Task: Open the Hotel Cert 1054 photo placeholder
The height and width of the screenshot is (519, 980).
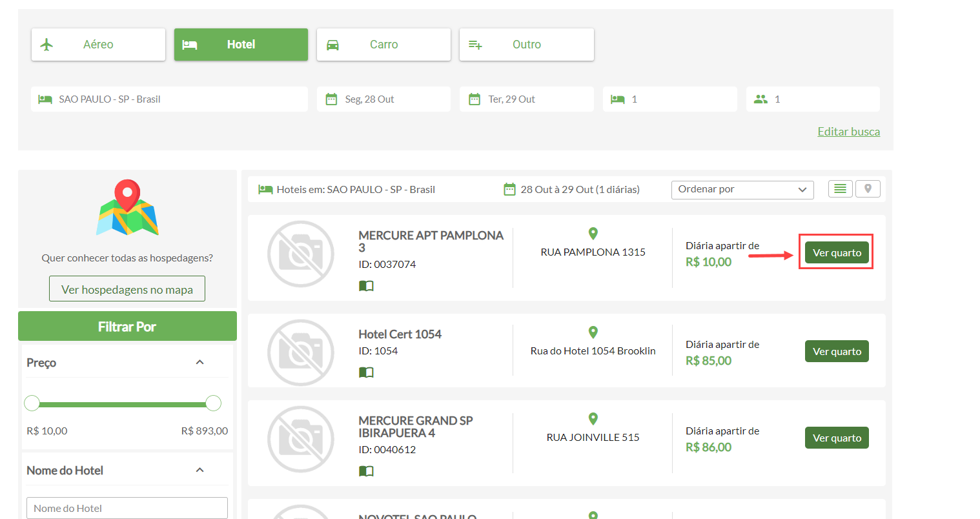Action: point(301,353)
